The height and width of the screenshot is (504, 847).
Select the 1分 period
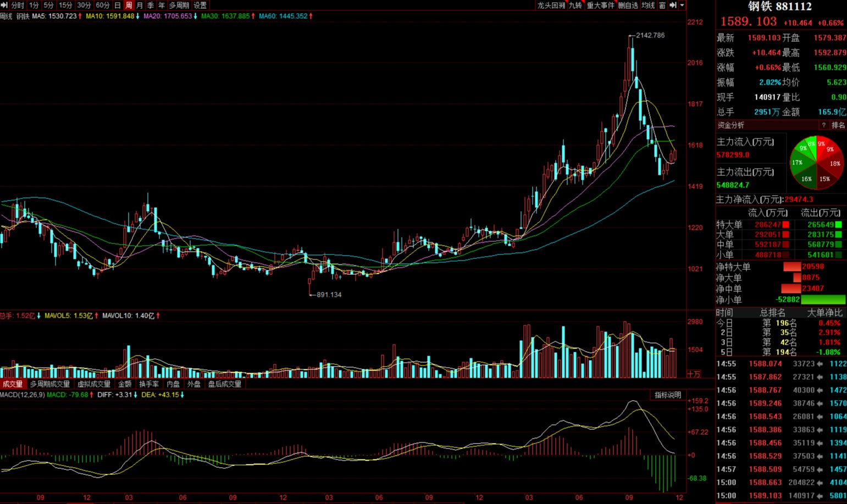click(34, 5)
